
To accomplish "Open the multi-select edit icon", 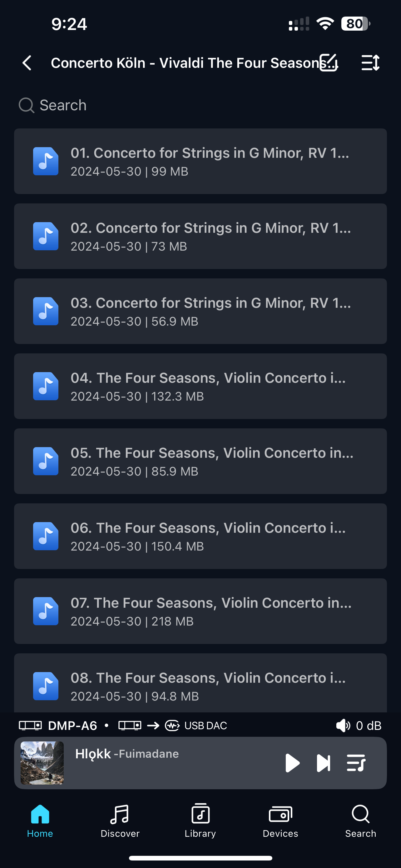I will [328, 63].
